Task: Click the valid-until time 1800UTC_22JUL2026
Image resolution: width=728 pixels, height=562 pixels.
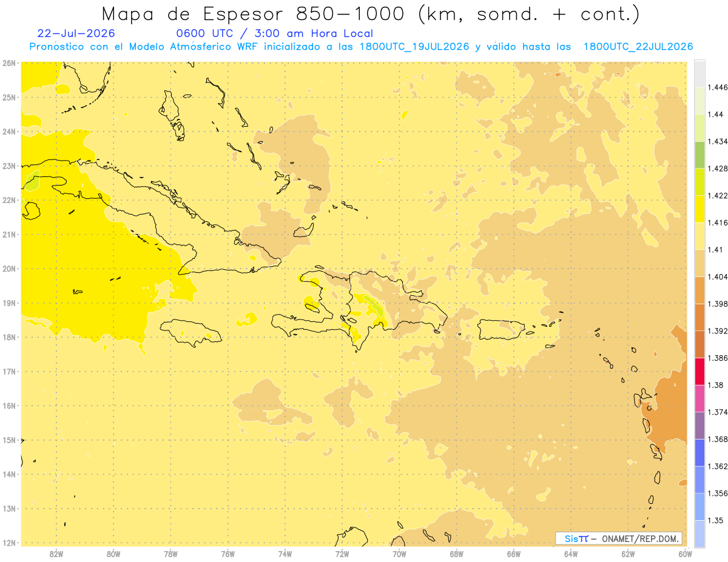Action: [x=638, y=47]
